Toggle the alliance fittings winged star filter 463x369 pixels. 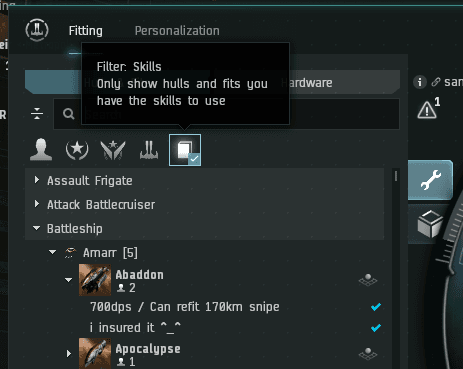pos(113,150)
